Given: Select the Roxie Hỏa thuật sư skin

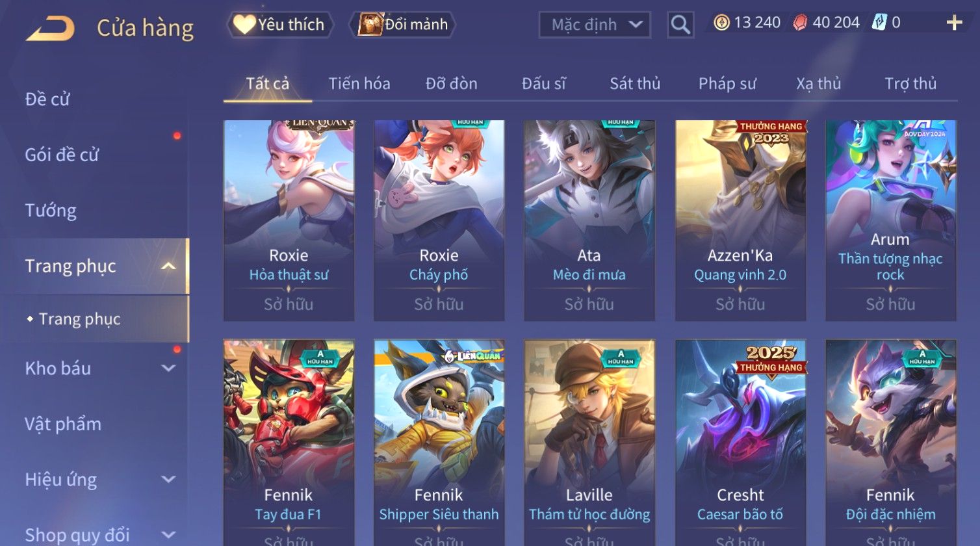Looking at the screenshot, I should click(289, 220).
